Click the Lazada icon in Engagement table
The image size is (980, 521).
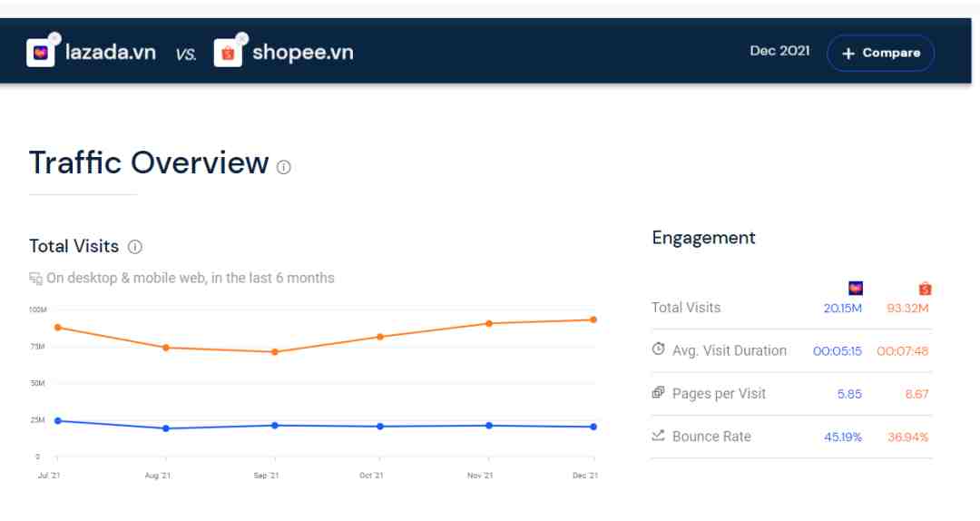pos(855,289)
